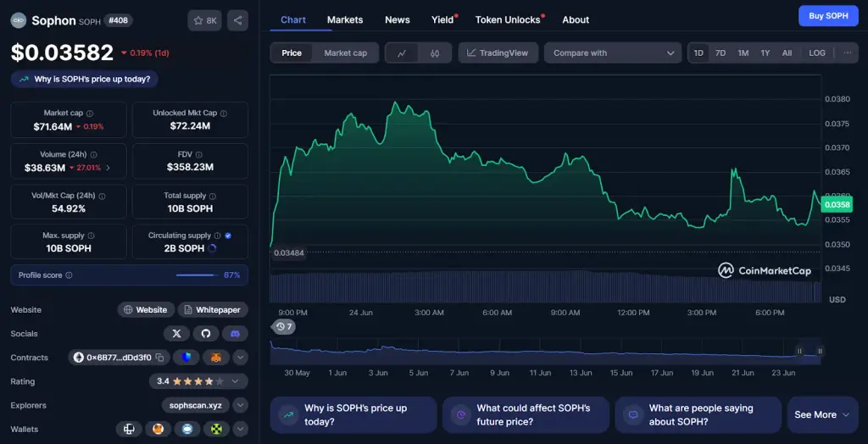Open the Compare with dropdown
The width and height of the screenshot is (868, 444).
613,53
